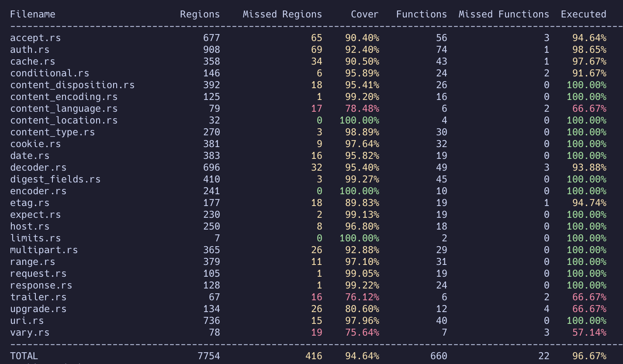Click the total executed value 96.67%
The image size is (623, 364).
tap(589, 356)
